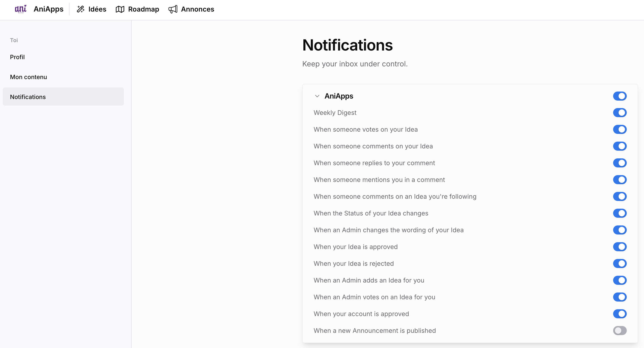
Task: Toggle account approved notification switch
Action: (x=619, y=314)
